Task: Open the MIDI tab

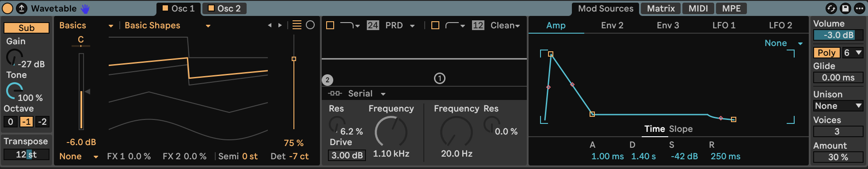Action: (698, 8)
